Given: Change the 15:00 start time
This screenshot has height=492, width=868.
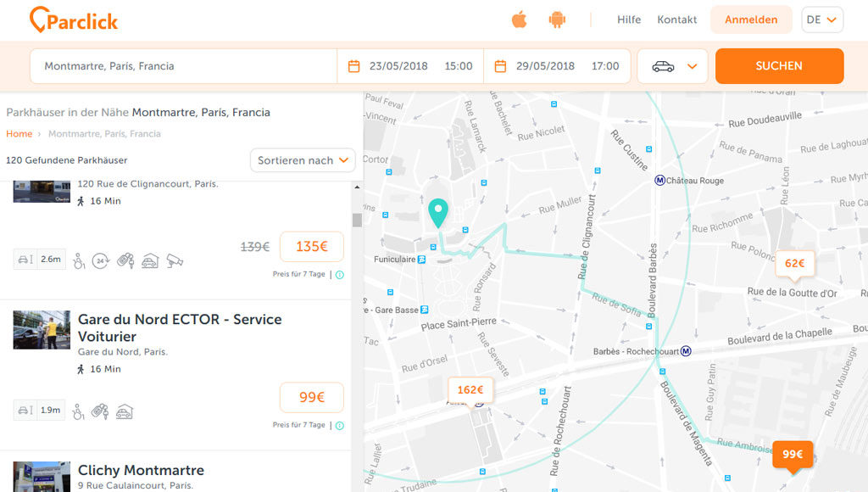Looking at the screenshot, I should (x=459, y=66).
